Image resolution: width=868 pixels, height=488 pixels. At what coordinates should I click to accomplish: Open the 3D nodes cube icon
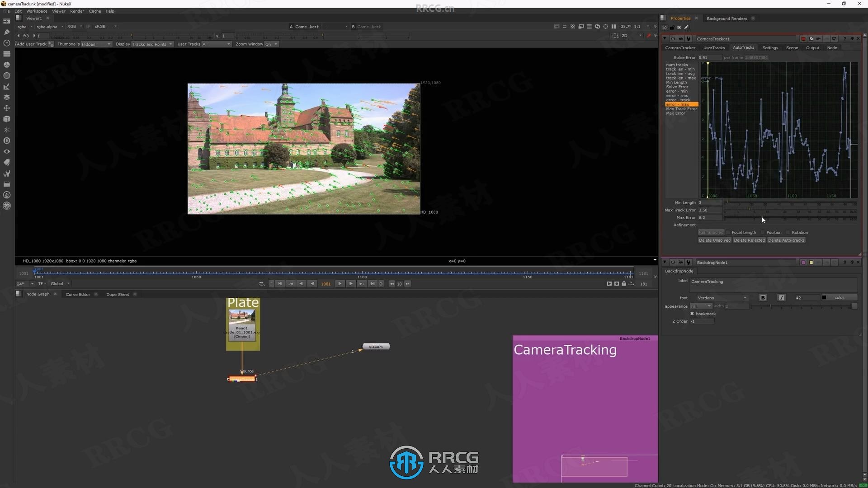click(7, 119)
